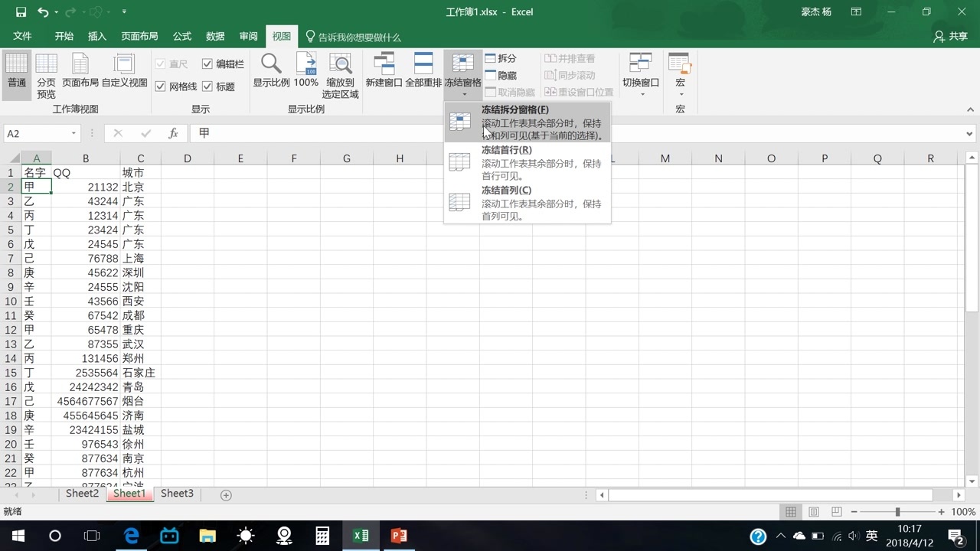Click the Undo arrow icon

click(x=43, y=11)
